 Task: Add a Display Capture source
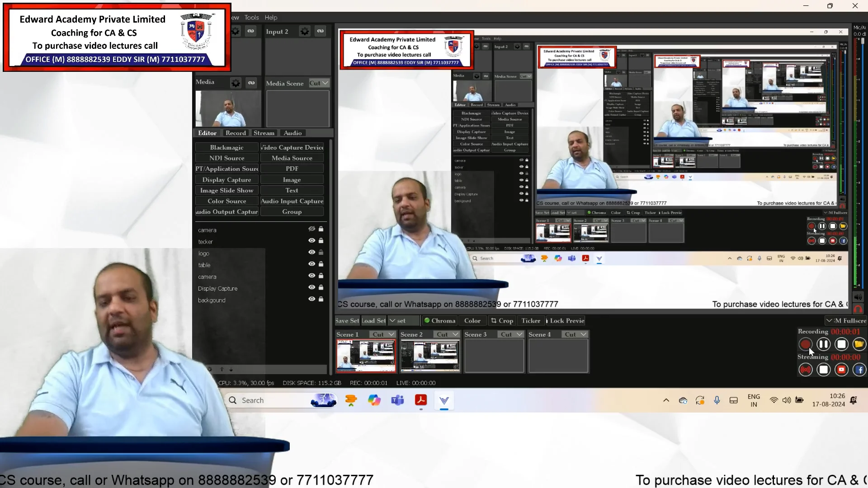[226, 179]
